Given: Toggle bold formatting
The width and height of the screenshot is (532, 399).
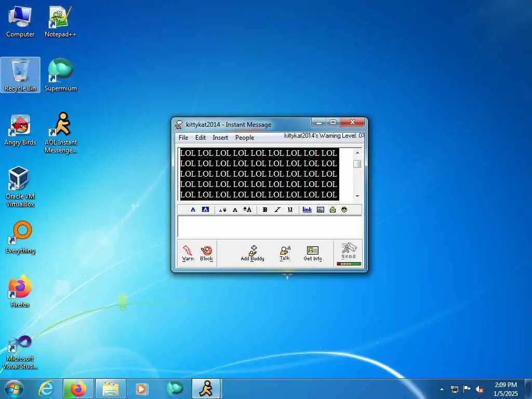Looking at the screenshot, I should (265, 210).
